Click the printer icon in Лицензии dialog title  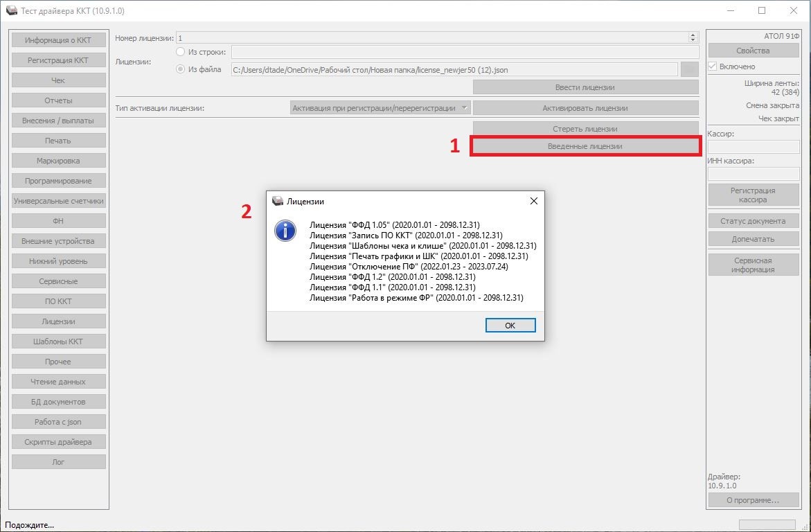point(277,201)
